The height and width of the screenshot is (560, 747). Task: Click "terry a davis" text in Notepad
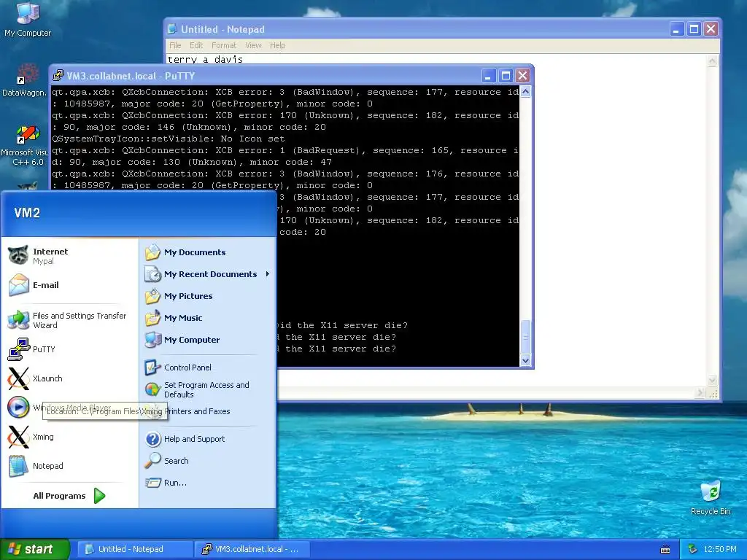coord(205,60)
